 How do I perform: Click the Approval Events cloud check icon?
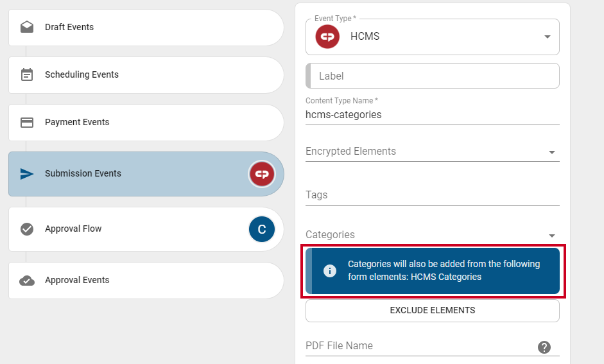(x=26, y=281)
